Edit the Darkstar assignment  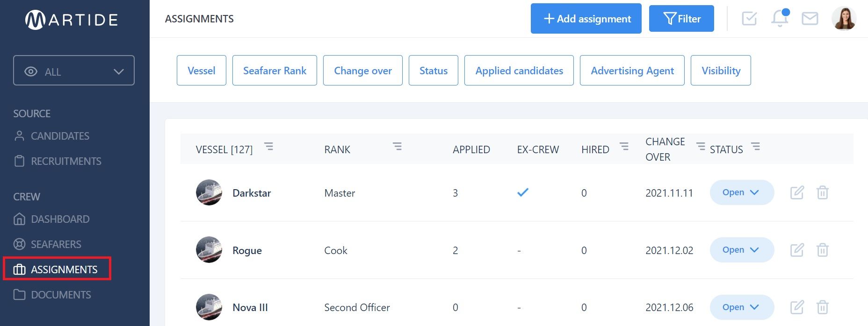797,192
